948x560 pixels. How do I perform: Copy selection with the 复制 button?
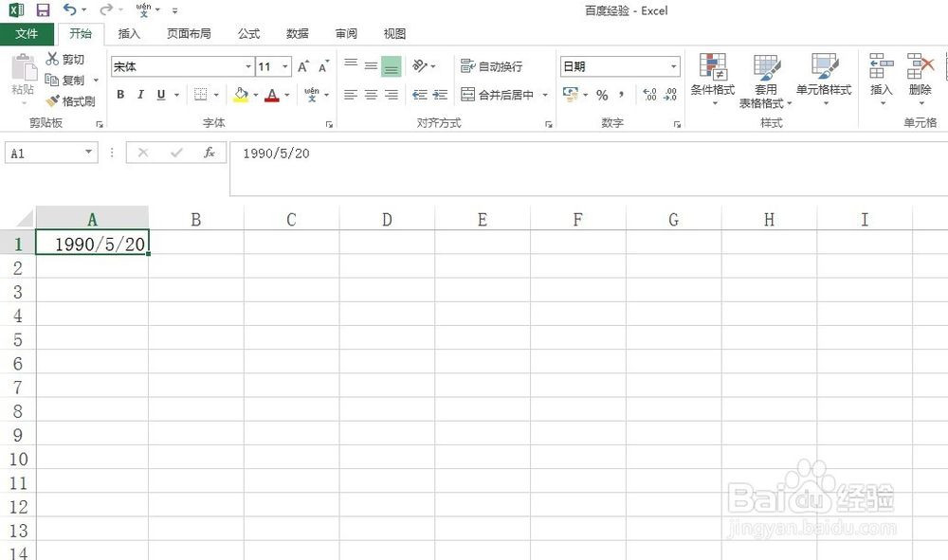click(64, 80)
